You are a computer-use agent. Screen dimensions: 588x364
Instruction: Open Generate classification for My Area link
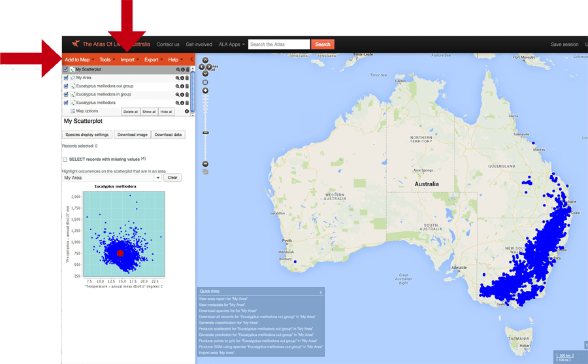click(x=229, y=323)
